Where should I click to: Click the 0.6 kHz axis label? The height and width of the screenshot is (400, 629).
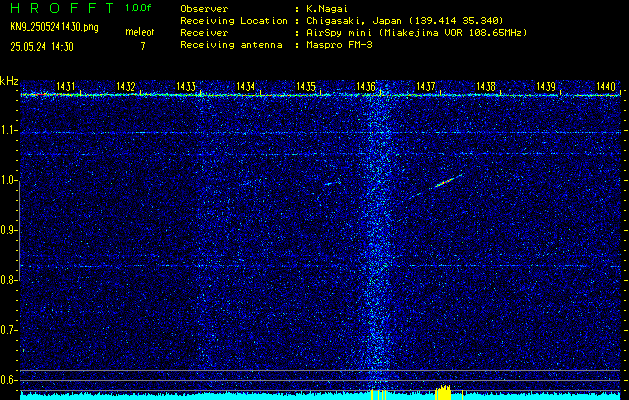coord(9,380)
